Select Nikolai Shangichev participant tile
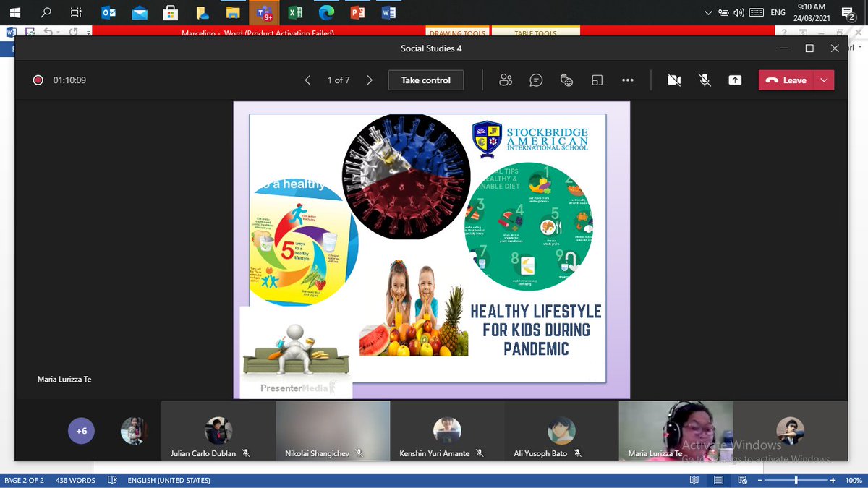The image size is (868, 488). click(332, 431)
